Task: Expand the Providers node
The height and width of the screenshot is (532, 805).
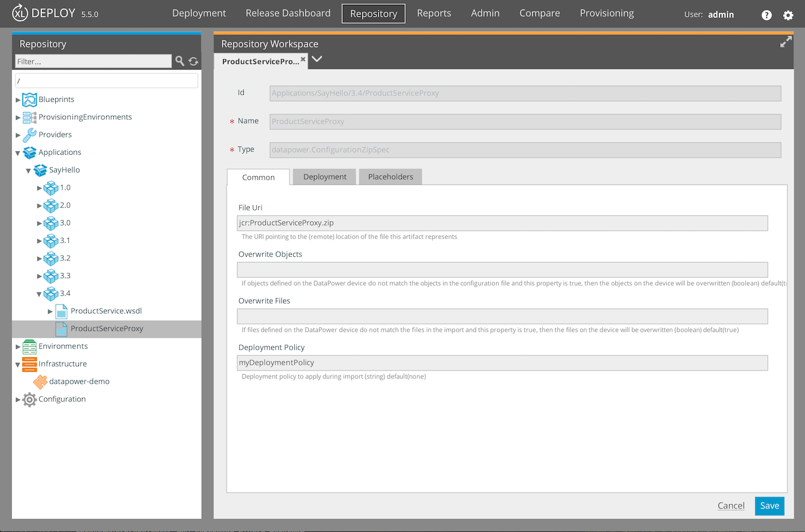Action: point(18,135)
